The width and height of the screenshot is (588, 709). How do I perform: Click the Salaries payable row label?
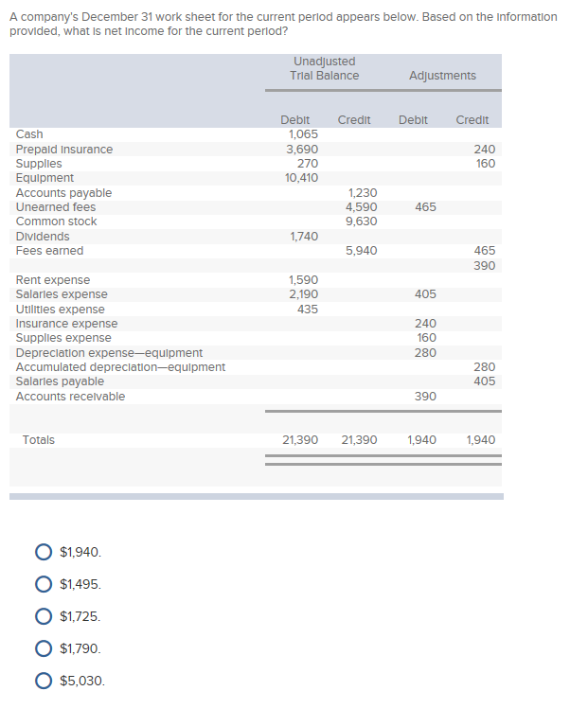(60, 381)
